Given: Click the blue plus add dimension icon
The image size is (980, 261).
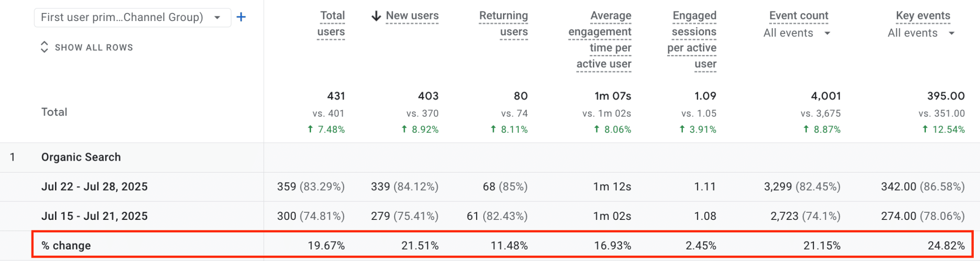Looking at the screenshot, I should click(241, 17).
